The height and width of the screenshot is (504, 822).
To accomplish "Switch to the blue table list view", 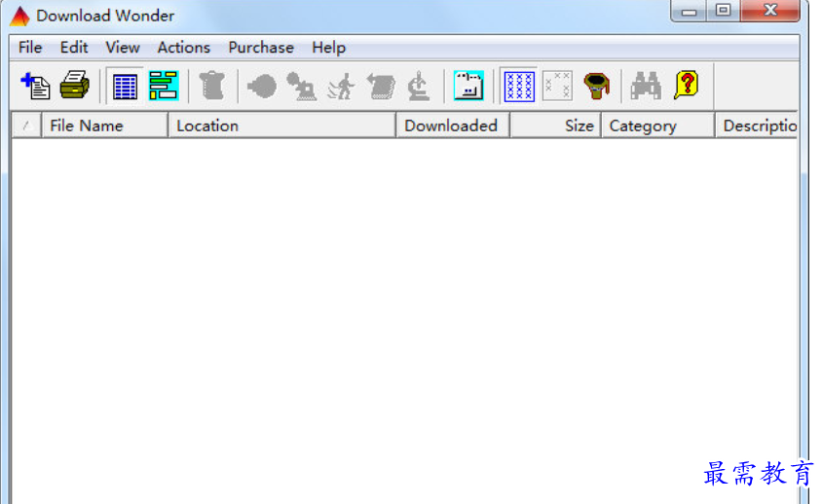I will (125, 86).
